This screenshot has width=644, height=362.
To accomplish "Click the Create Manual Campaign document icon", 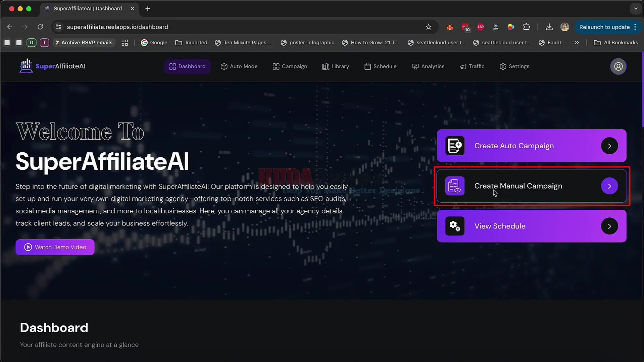I will (455, 186).
